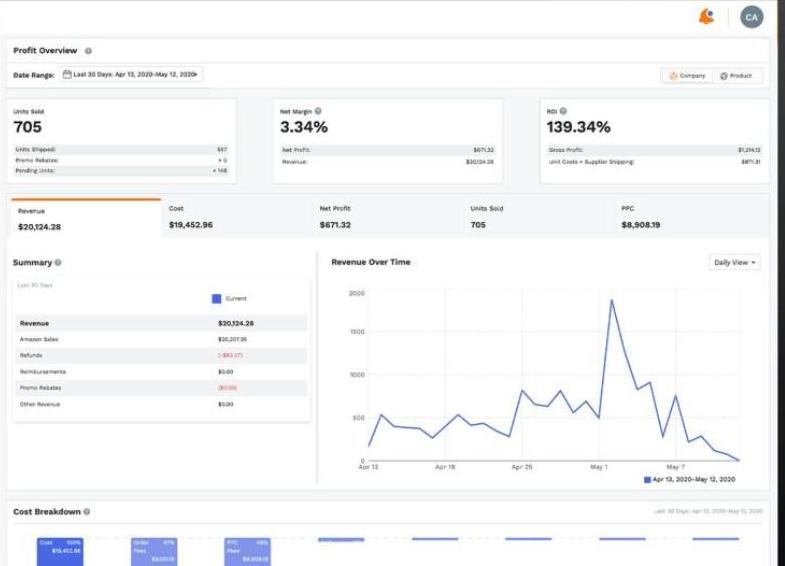Click the Refunds row in Summary
Screen dimensions: 785x566
161,355
